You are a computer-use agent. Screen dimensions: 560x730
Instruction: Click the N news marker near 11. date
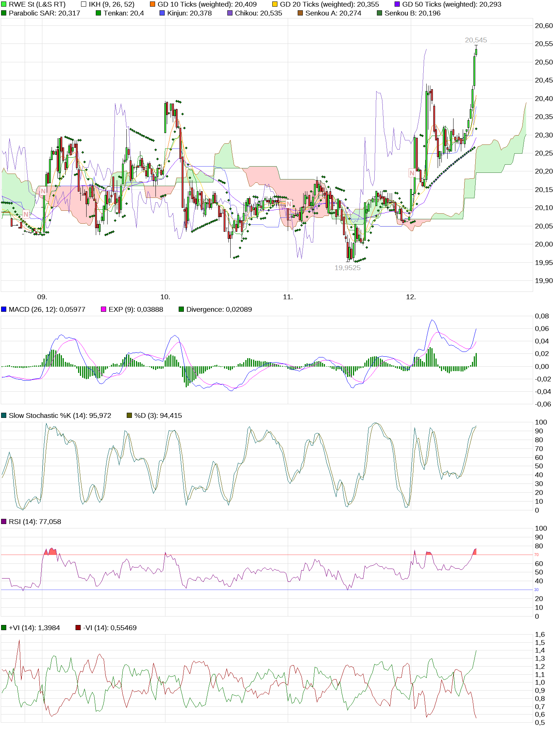coord(289,204)
